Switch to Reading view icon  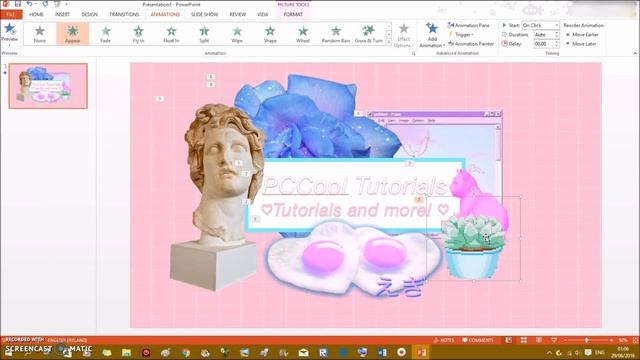[539, 340]
